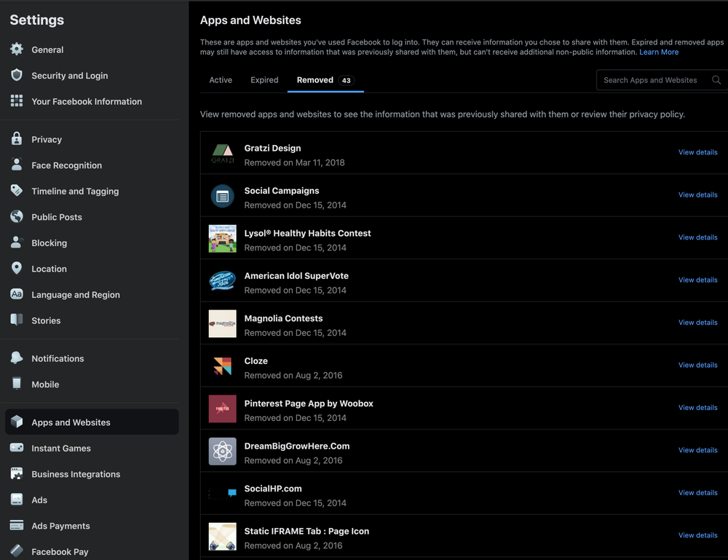The height and width of the screenshot is (560, 728).
Task: Click the Gratzi Design app logo
Action: coord(222,154)
